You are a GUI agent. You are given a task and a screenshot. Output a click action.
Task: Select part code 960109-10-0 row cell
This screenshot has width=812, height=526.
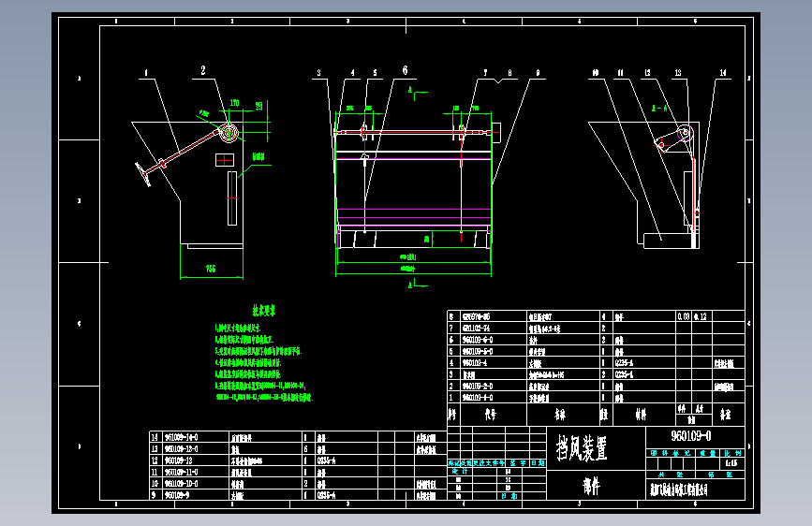(182, 484)
